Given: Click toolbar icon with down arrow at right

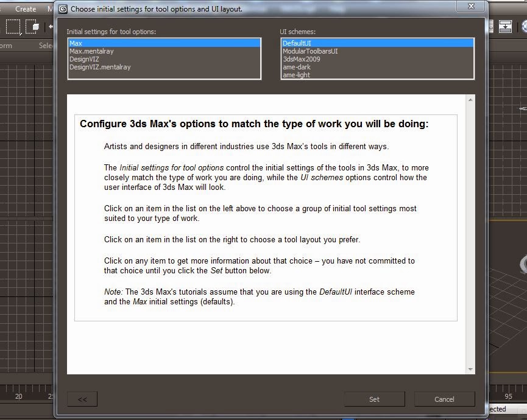Looking at the screenshot, I should (505, 27).
